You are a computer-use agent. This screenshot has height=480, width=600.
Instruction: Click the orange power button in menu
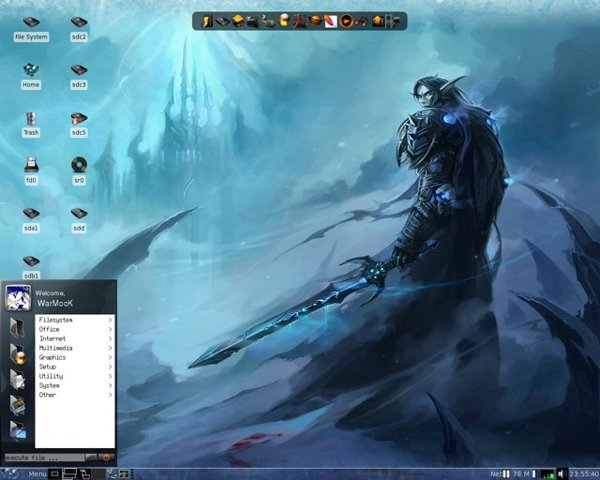tap(106, 457)
